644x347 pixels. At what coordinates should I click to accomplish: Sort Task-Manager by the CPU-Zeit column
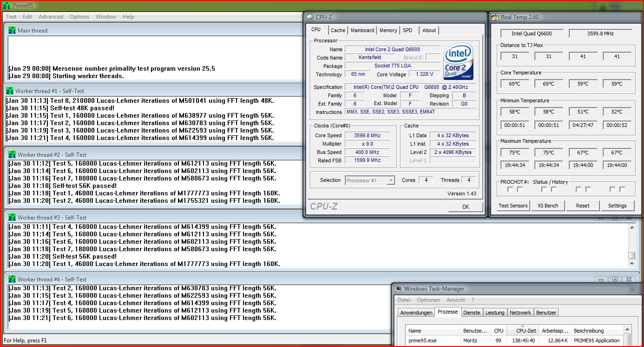point(523,331)
